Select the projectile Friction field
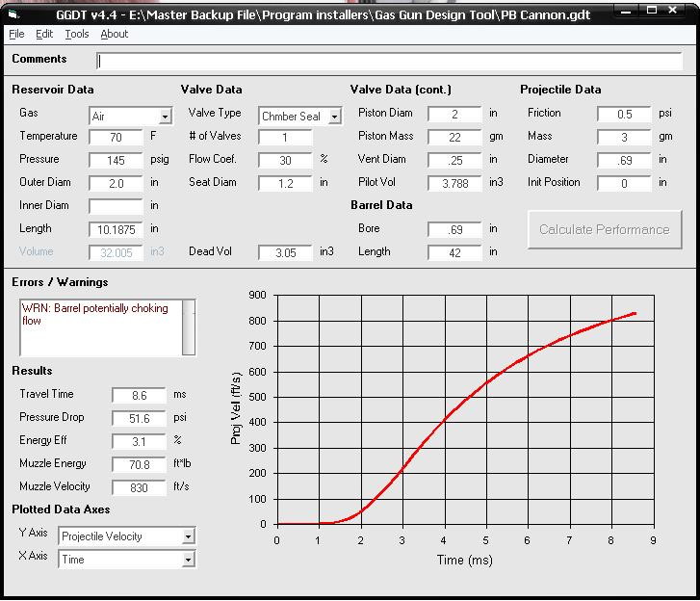Viewport: 700px width, 601px height. pyautogui.click(x=624, y=114)
